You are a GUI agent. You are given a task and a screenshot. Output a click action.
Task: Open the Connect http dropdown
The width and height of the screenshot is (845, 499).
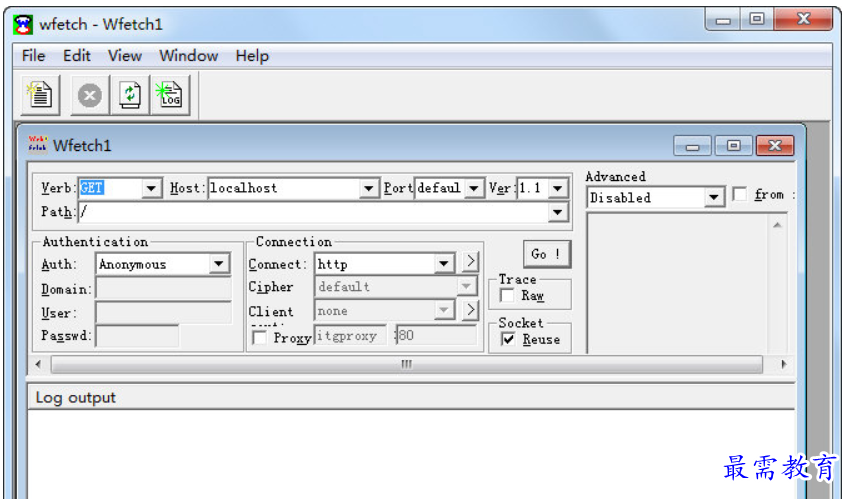pyautogui.click(x=444, y=264)
